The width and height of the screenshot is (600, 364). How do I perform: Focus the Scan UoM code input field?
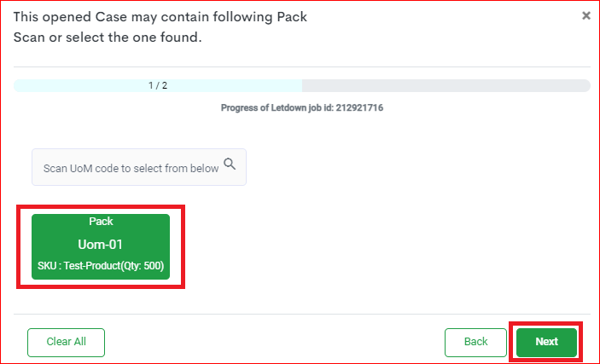click(x=139, y=167)
